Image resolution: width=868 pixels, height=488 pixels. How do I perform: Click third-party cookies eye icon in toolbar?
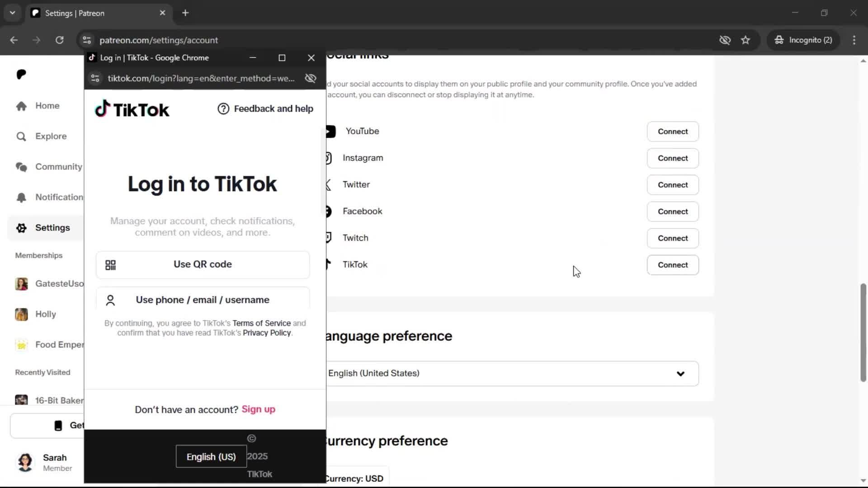point(725,40)
